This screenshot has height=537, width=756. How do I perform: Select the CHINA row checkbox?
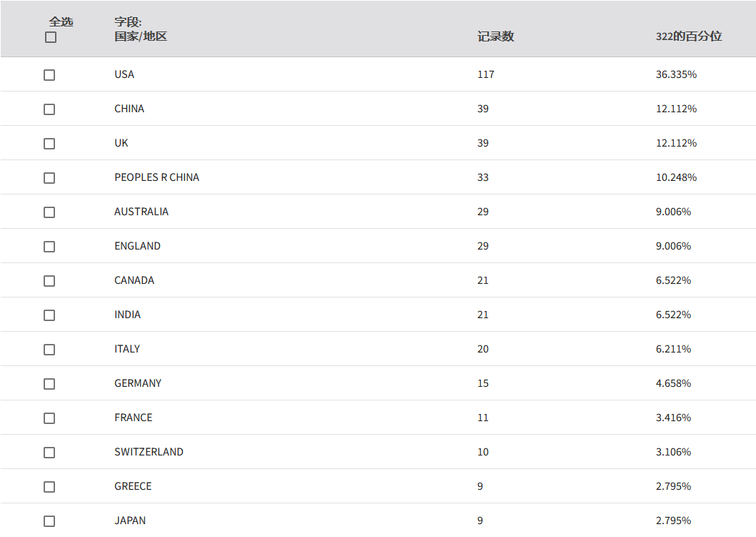[x=49, y=109]
